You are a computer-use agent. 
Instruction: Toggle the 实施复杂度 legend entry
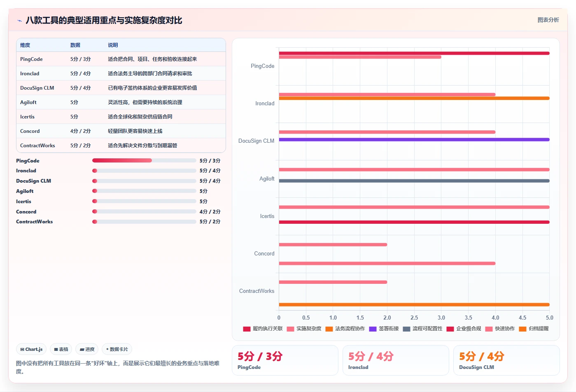point(304,329)
